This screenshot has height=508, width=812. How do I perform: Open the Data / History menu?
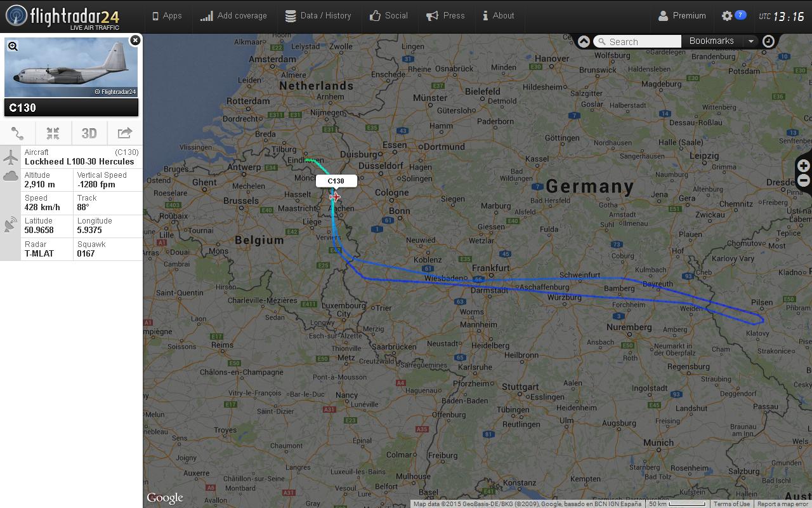318,16
